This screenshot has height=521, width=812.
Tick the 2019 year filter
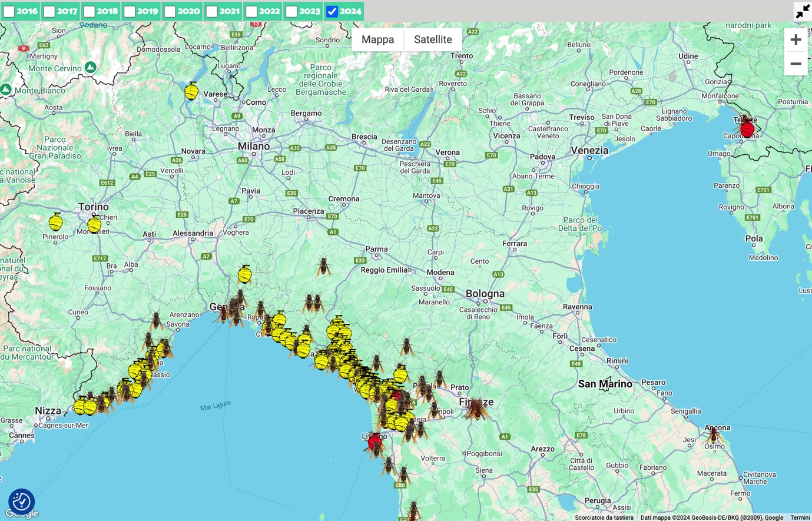point(130,11)
